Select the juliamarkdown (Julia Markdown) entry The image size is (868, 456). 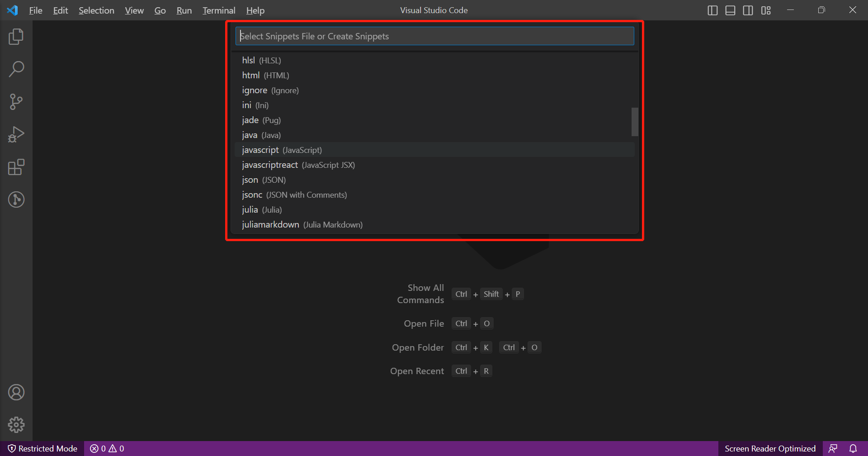pos(434,224)
